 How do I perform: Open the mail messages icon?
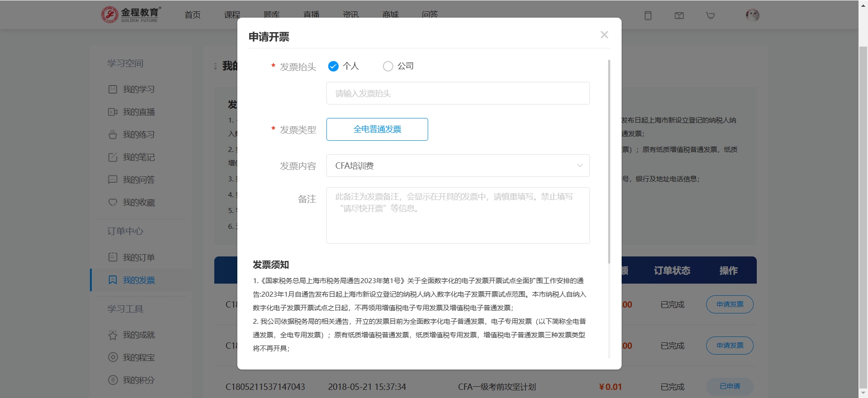pos(679,15)
